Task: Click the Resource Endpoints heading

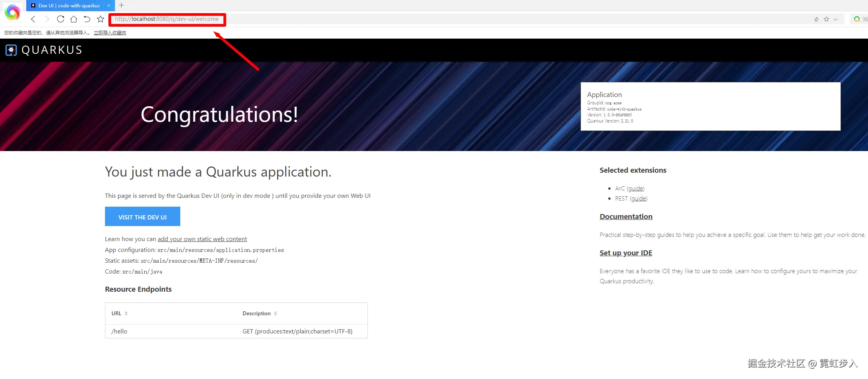Action: pos(138,289)
